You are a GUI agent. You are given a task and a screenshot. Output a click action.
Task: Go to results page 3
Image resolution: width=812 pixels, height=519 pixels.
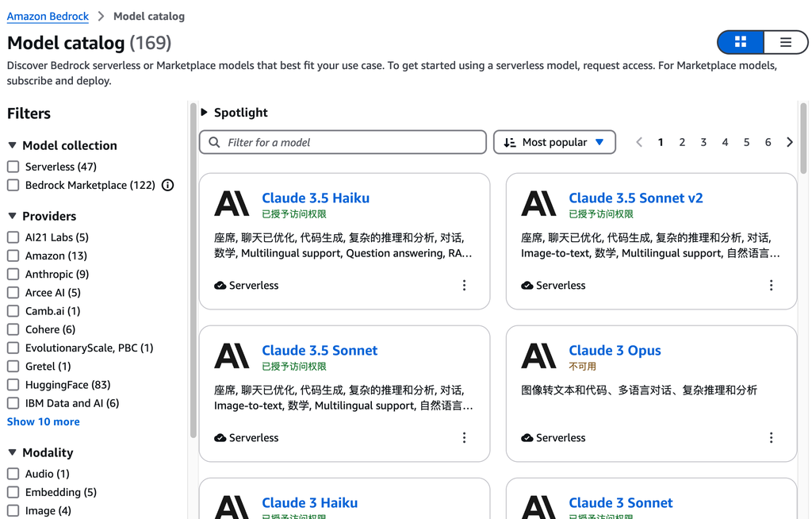click(x=703, y=142)
